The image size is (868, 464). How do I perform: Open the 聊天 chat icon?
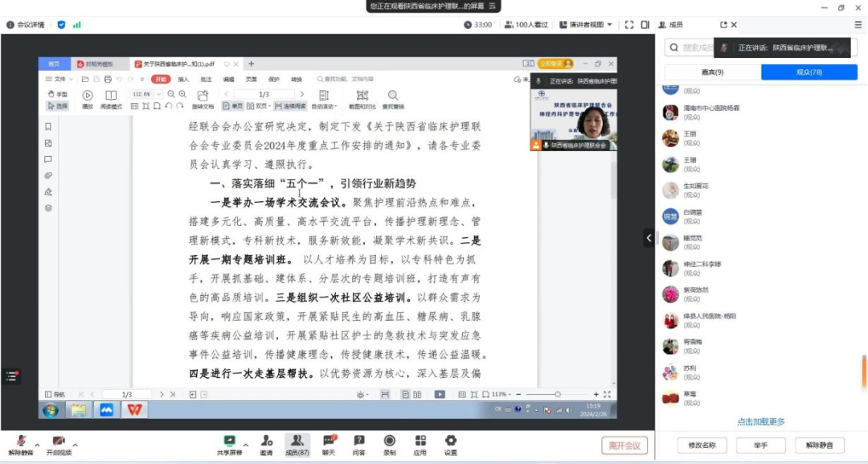coord(329,445)
